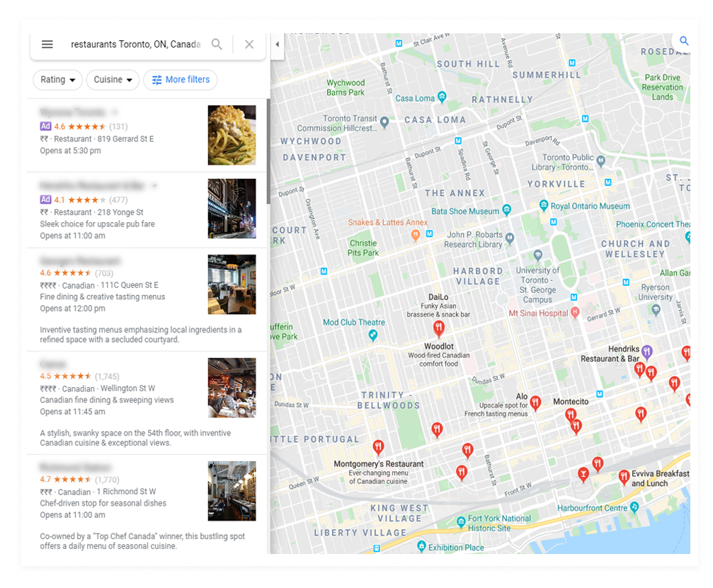Select the listing at 819 Gerrard St E
This screenshot has height=588, width=713.
click(147, 135)
